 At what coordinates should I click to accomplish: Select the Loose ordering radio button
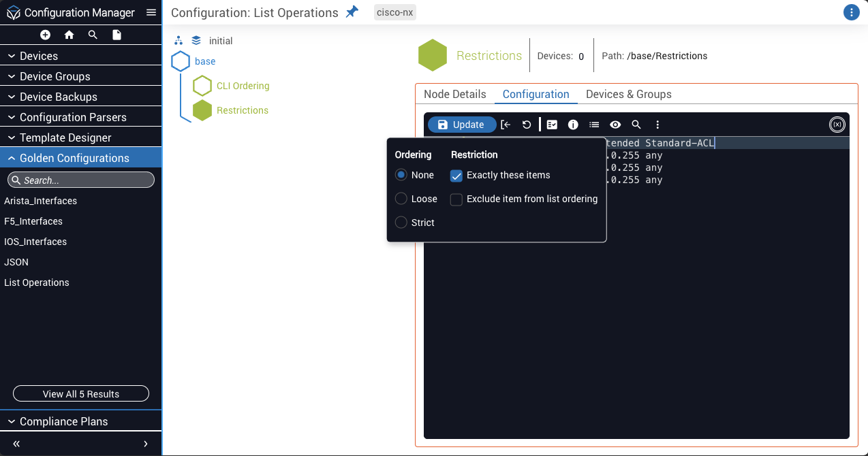[401, 199]
